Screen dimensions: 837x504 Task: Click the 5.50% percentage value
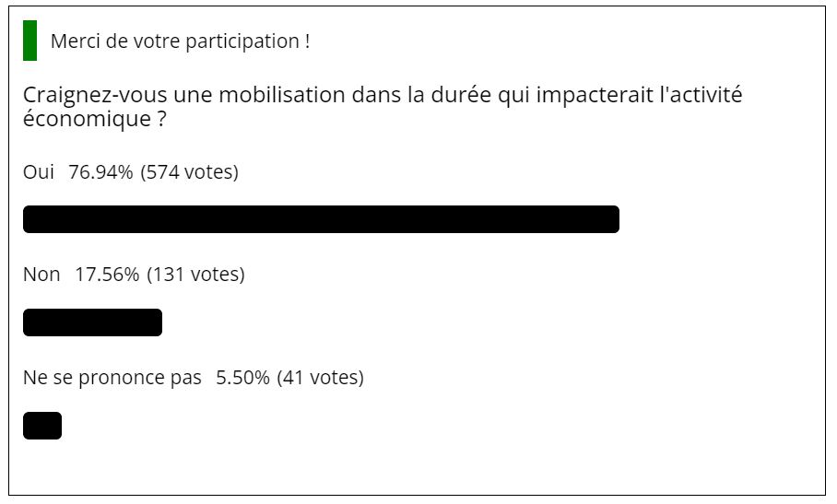(242, 378)
